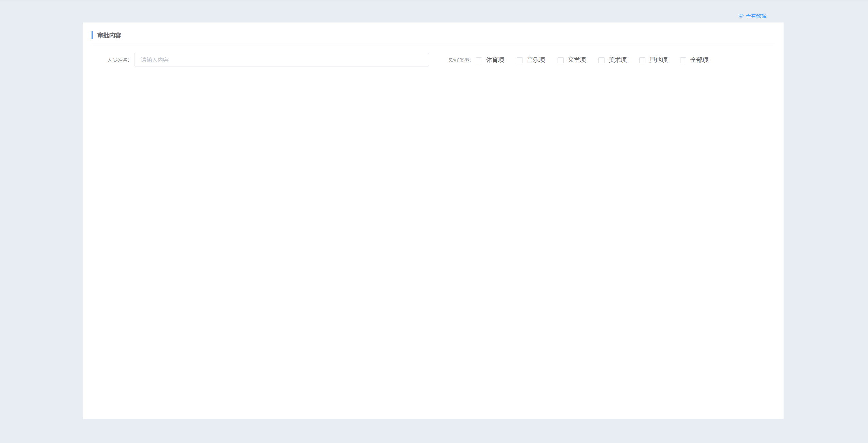Viewport: 868px width, 443px height.
Task: Click the 其他项 label text
Action: (x=658, y=60)
